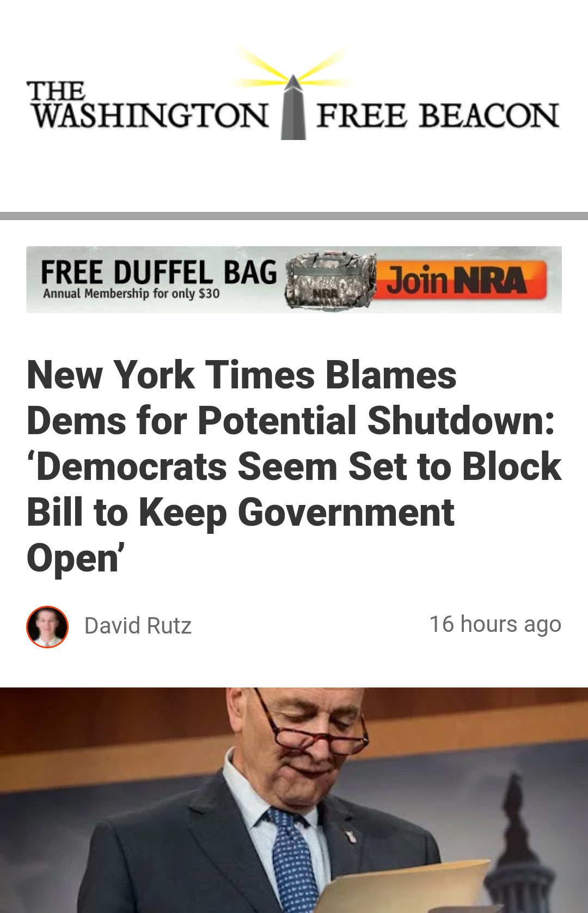Tap the NRA logo on the duffel bag
The image size is (588, 913).
(x=325, y=294)
